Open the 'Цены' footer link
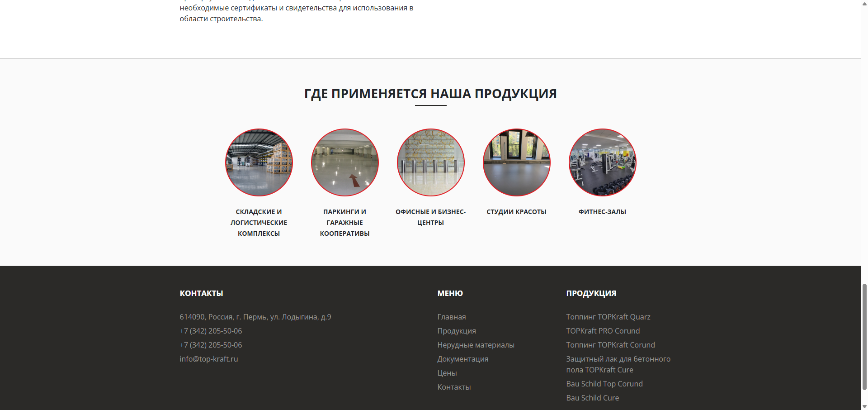The height and width of the screenshot is (410, 868). pyautogui.click(x=447, y=373)
